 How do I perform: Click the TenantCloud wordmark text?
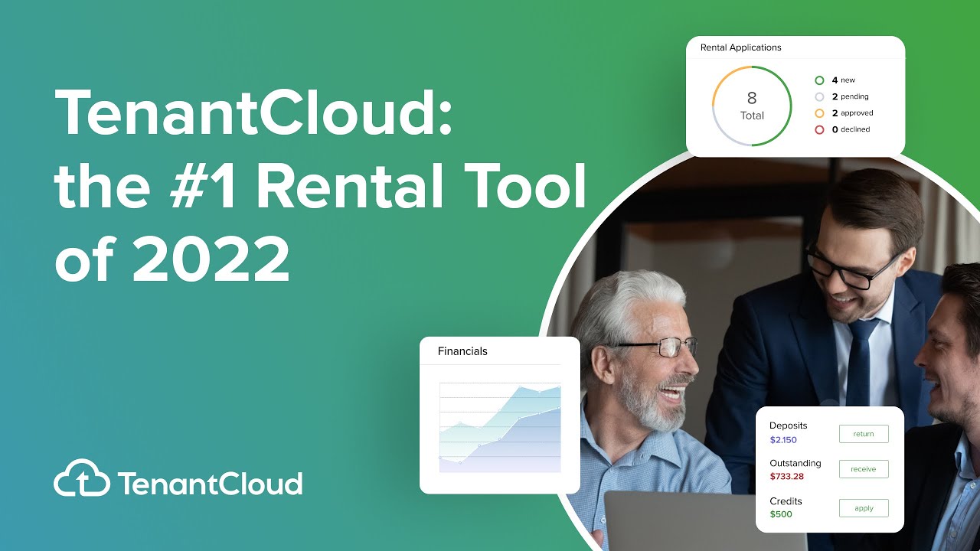pos(210,484)
